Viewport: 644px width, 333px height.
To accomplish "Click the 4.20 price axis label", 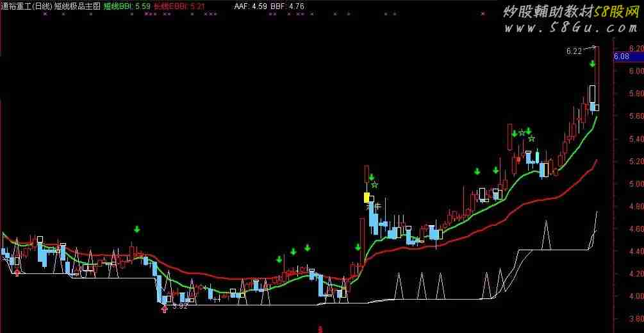I will click(x=635, y=274).
